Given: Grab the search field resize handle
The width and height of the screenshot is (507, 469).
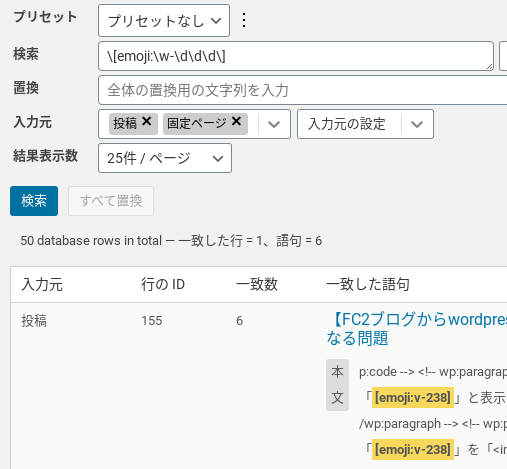Looking at the screenshot, I should 489,66.
